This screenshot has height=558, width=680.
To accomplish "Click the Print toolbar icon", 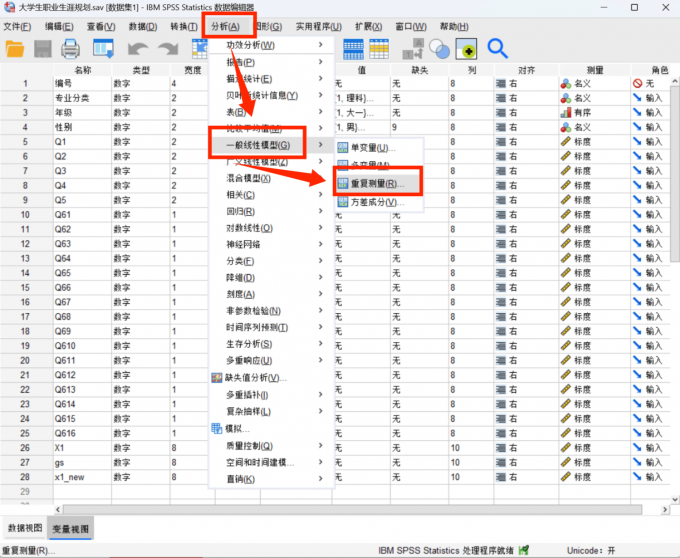I will pos(71,49).
